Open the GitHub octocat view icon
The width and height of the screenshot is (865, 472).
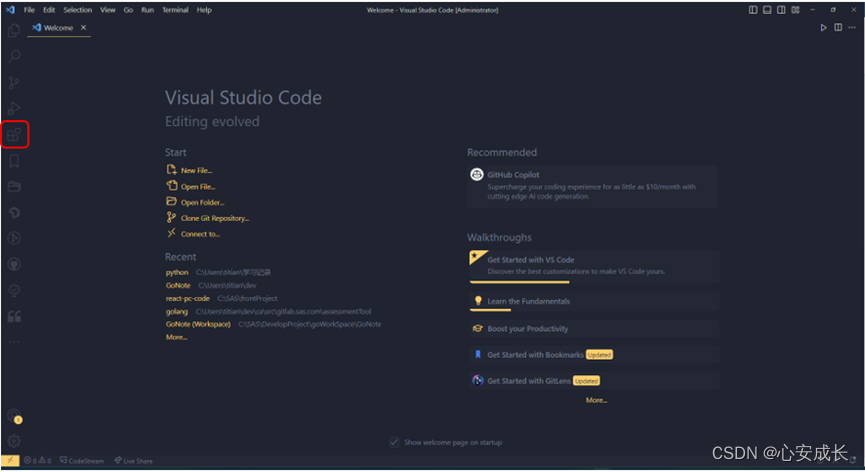[14, 265]
